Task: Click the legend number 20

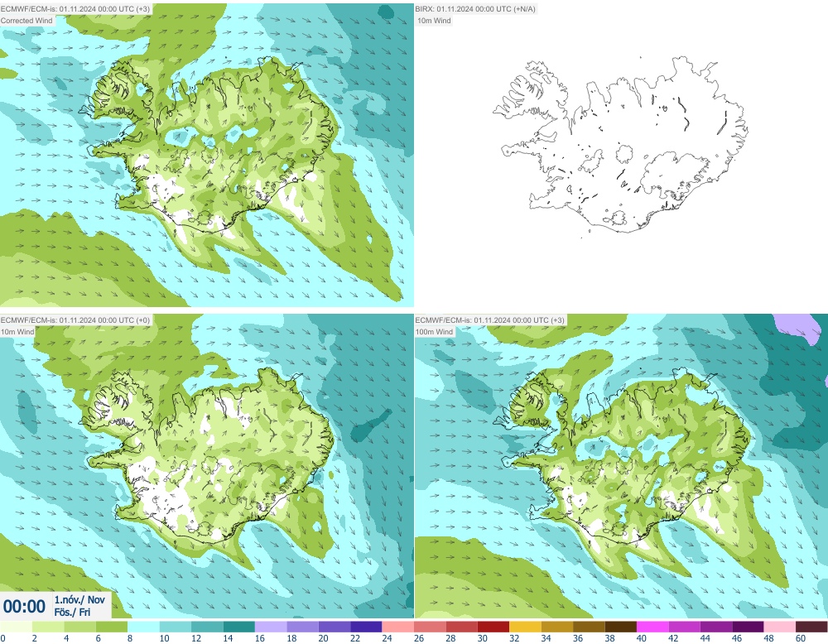Action: click(x=323, y=638)
